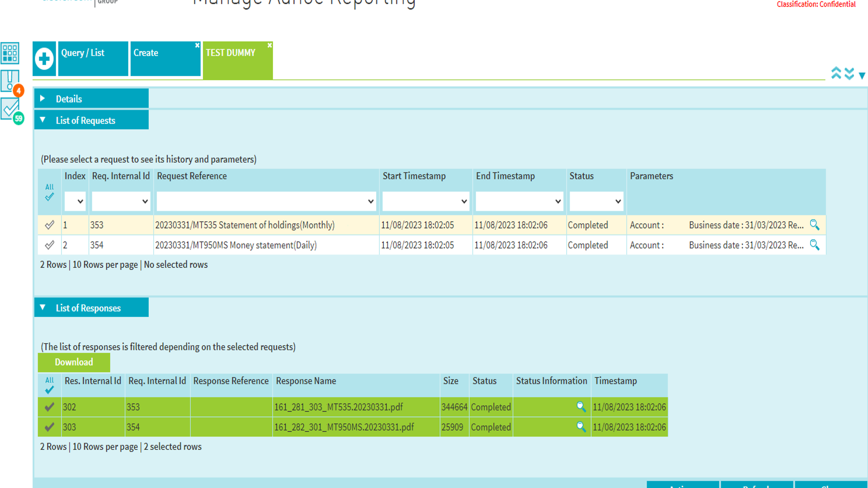868x488 pixels.
Task: Open status information magnifier for response 303
Action: tap(581, 427)
